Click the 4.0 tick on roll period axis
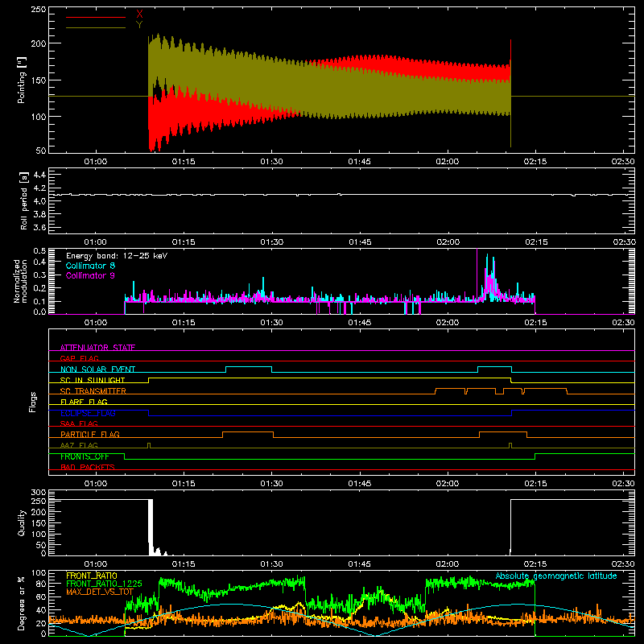Viewport: 644px width, 644px height. [39, 201]
